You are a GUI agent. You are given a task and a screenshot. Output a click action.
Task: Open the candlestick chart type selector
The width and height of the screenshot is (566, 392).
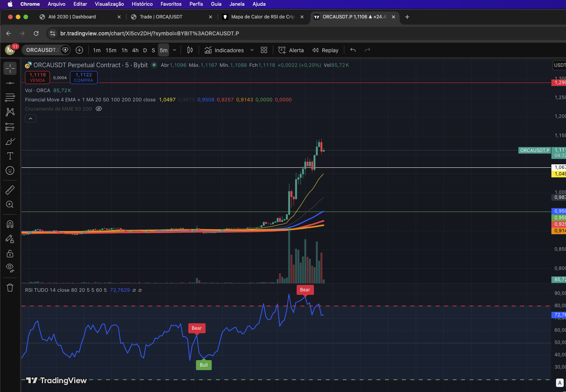[x=190, y=50]
